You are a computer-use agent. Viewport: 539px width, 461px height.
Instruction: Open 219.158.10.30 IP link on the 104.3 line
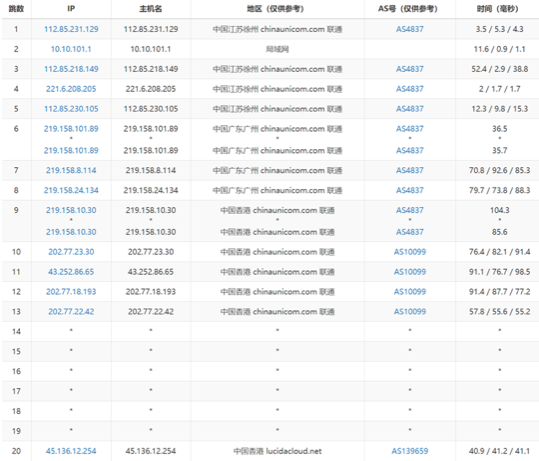click(71, 210)
